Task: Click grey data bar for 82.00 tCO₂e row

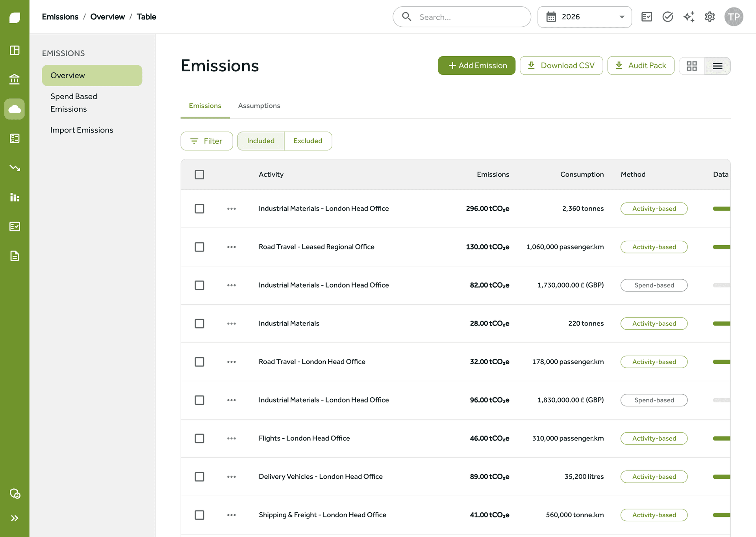Action: click(721, 285)
